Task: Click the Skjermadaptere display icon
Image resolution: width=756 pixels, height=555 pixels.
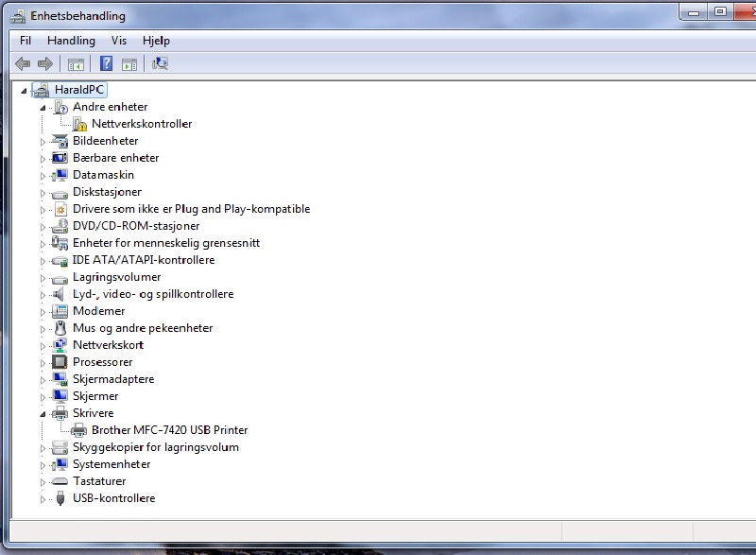Action: [60, 379]
